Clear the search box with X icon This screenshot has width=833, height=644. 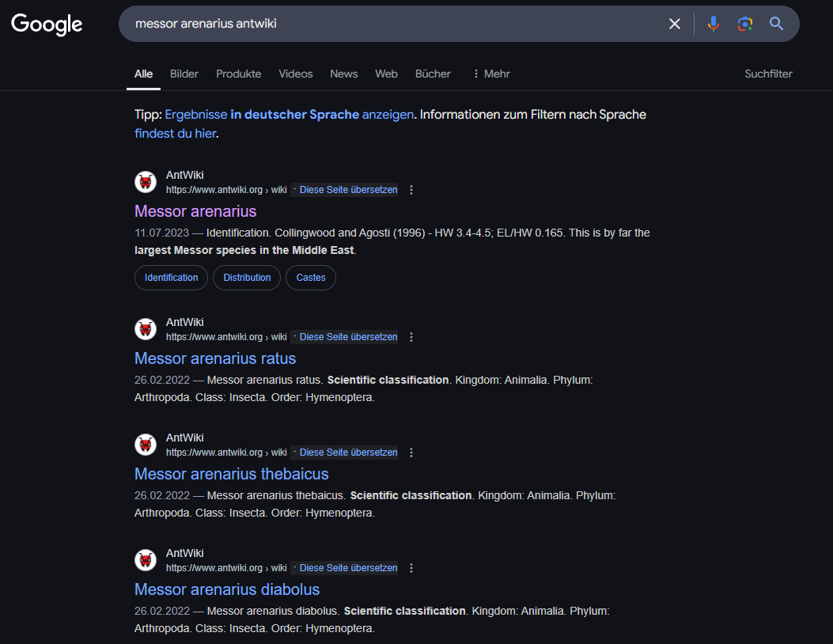(x=675, y=24)
